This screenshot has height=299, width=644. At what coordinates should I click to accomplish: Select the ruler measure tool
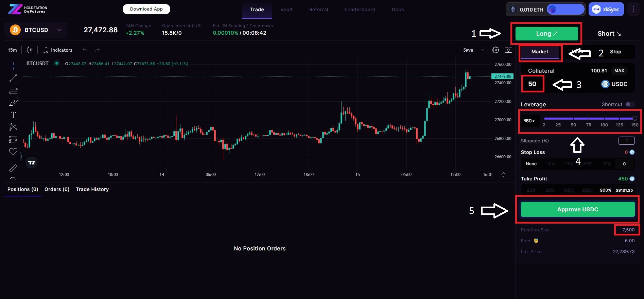13,168
